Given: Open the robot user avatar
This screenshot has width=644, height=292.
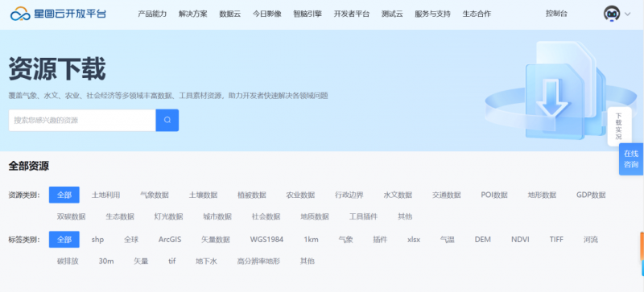Looking at the screenshot, I should click(x=612, y=14).
